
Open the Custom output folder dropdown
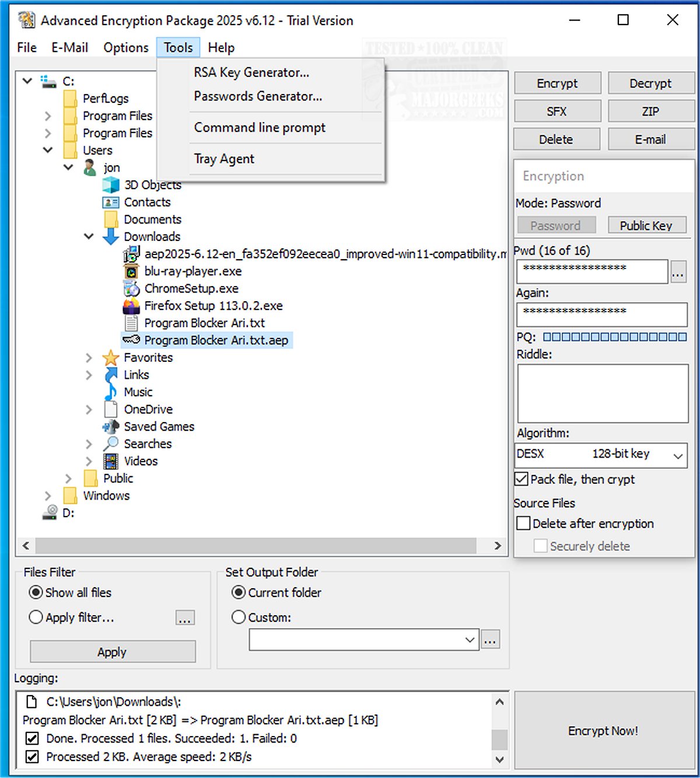coord(470,640)
